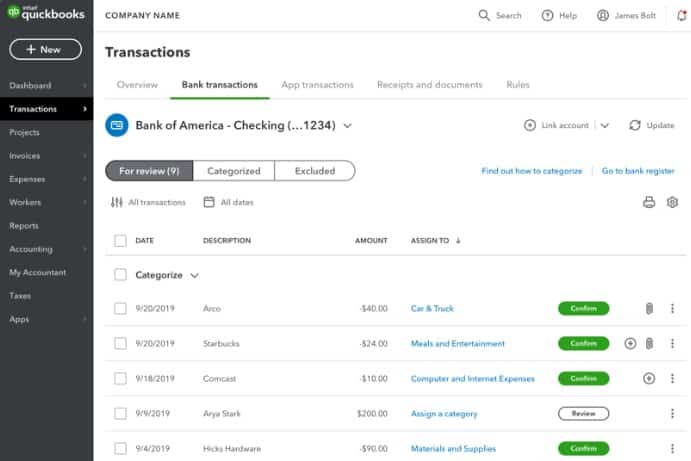The width and height of the screenshot is (691, 461).
Task: Click the Update refresh icon
Action: coord(635,125)
